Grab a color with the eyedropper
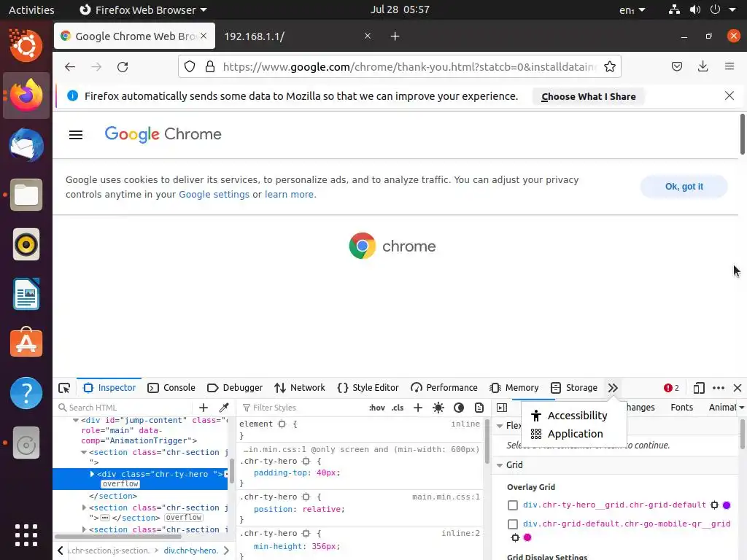Image resolution: width=747 pixels, height=560 pixels. pyautogui.click(x=223, y=408)
